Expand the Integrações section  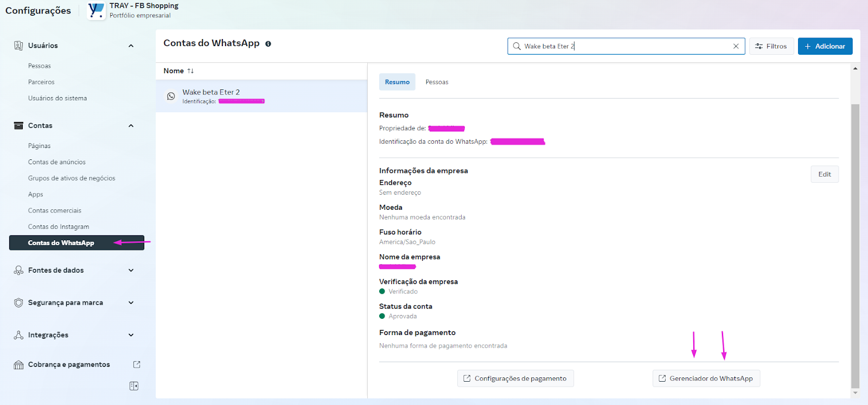coord(131,336)
